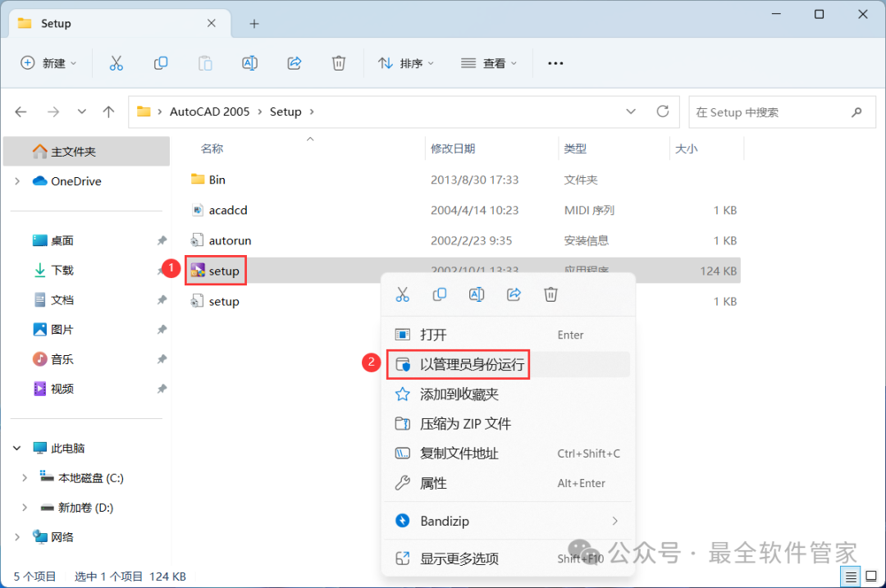Viewport: 886px width, 588px height.
Task: Sort by 名称 column header
Action: 212,148
